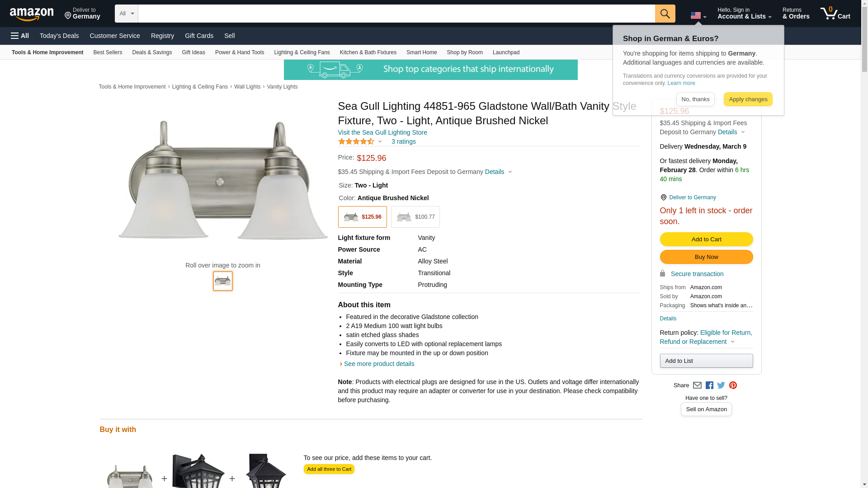This screenshot has width=868, height=488.
Task: Share product on Twitter
Action: click(x=721, y=385)
